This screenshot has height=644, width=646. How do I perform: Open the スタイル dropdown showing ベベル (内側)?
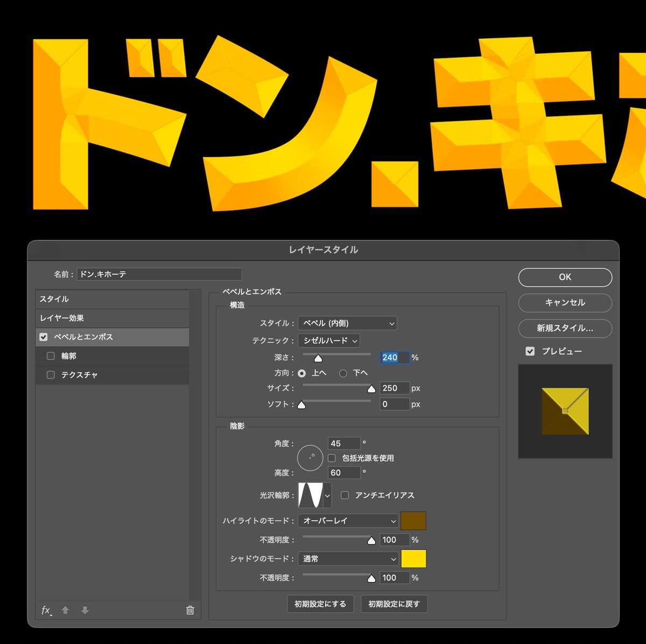point(347,323)
